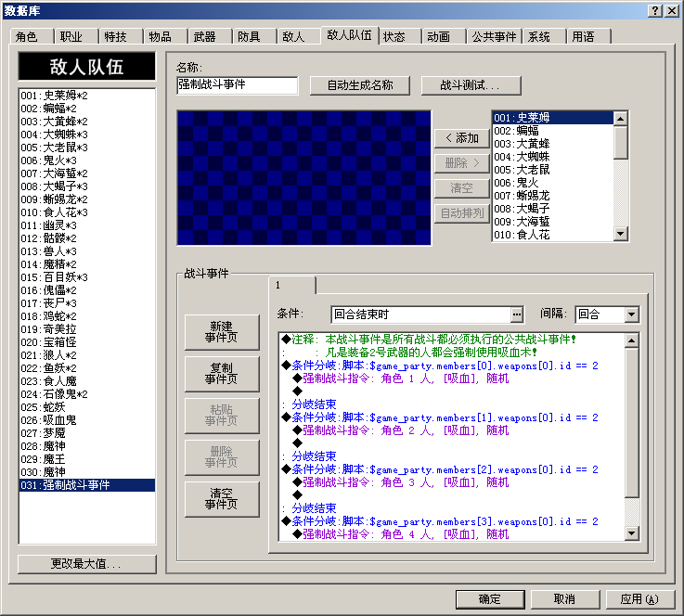Click the troop battle preview area
Image resolution: width=684 pixels, height=616 pixels.
point(304,178)
